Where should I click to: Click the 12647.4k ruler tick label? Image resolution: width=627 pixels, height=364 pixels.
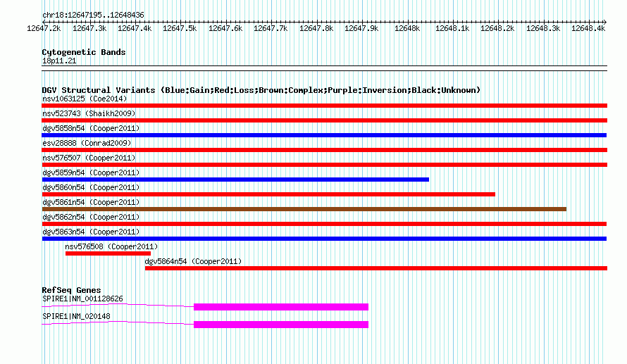click(135, 28)
